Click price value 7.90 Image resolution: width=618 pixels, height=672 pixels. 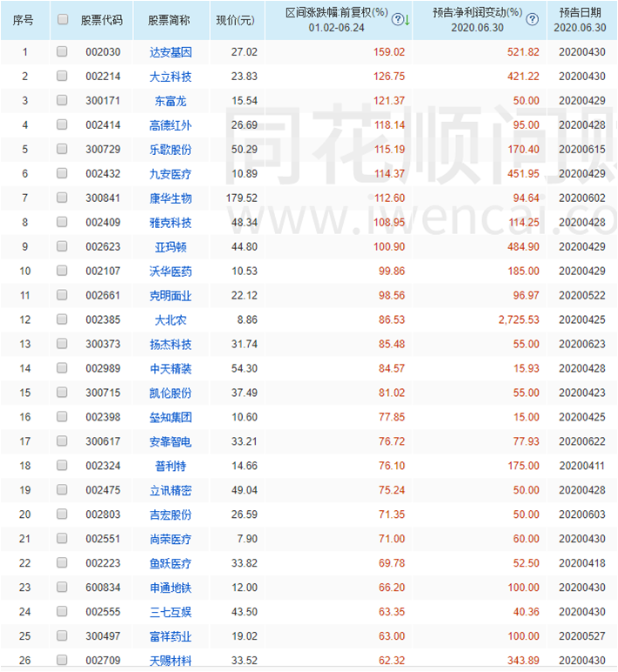coord(247,539)
